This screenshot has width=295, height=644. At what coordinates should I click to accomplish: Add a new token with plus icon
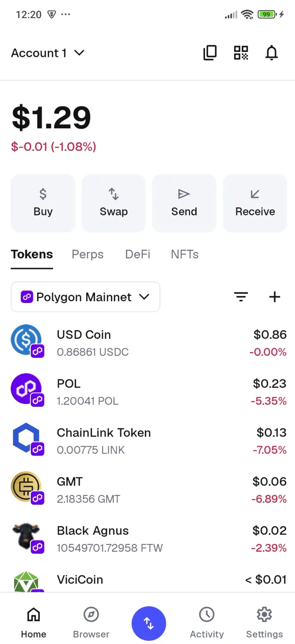[274, 297]
